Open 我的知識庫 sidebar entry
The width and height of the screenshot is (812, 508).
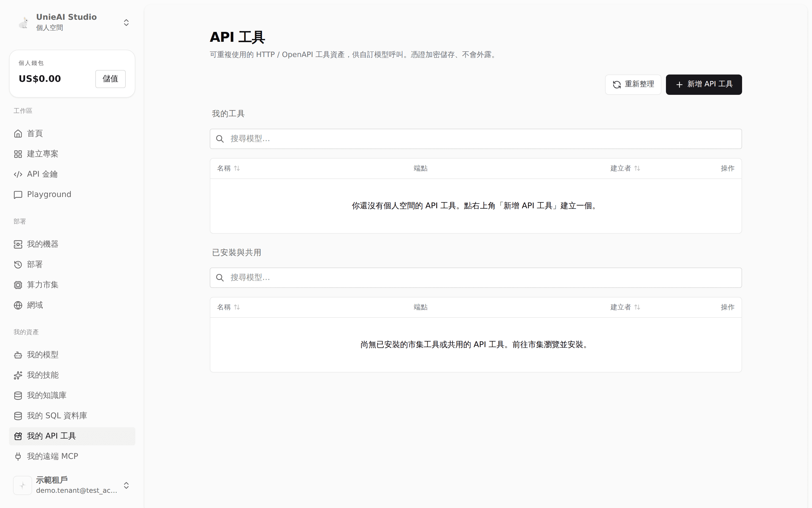(x=72, y=395)
